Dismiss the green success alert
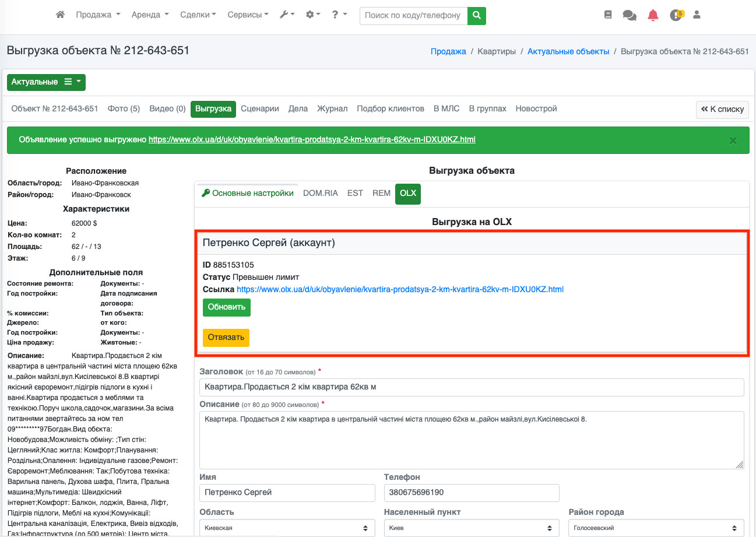This screenshot has width=756, height=537. pos(733,141)
